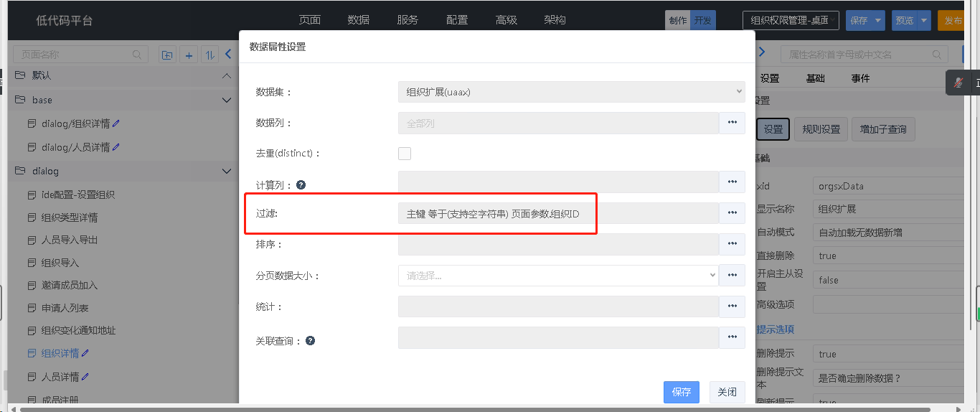Click the sort pages icon
The width and height of the screenshot is (980, 412).
coord(209,55)
